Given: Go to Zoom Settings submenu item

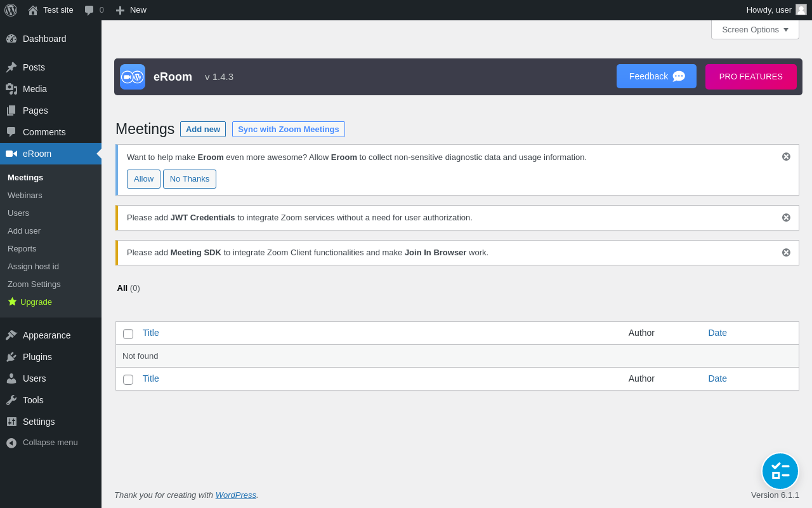Looking at the screenshot, I should click(34, 284).
